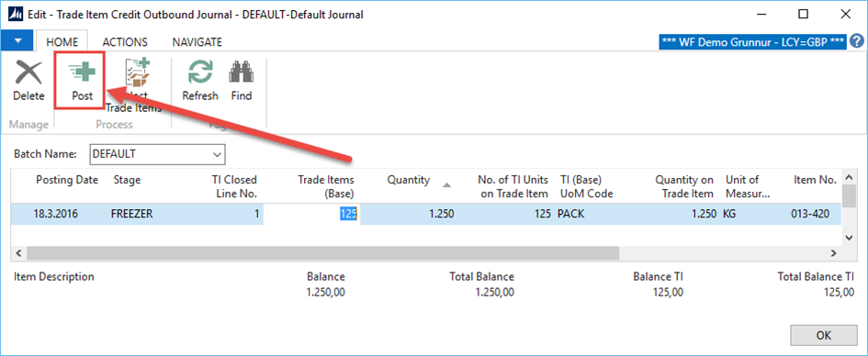The image size is (868, 356).
Task: Expand the Batch Name dropdown
Action: click(x=217, y=155)
